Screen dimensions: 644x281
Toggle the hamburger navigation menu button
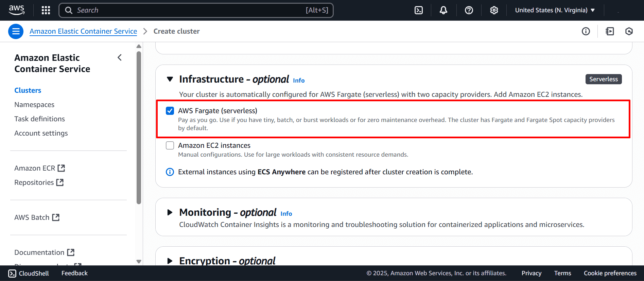pos(16,31)
